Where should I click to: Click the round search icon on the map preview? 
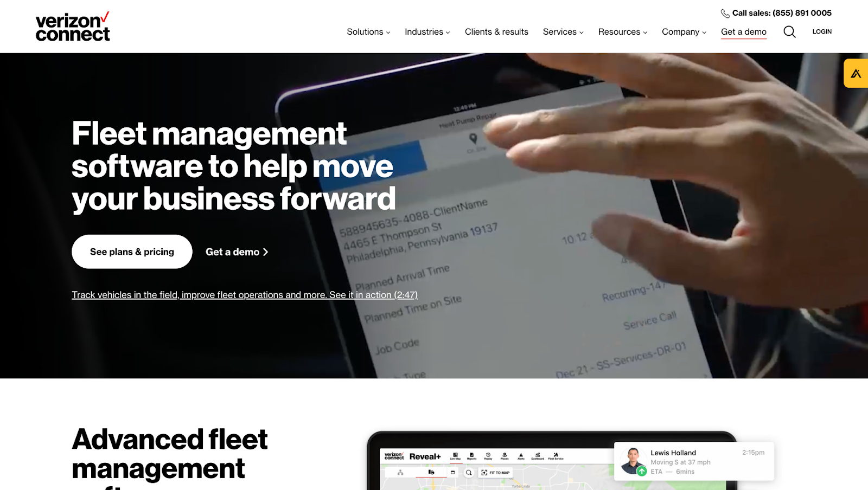pyautogui.click(x=469, y=473)
